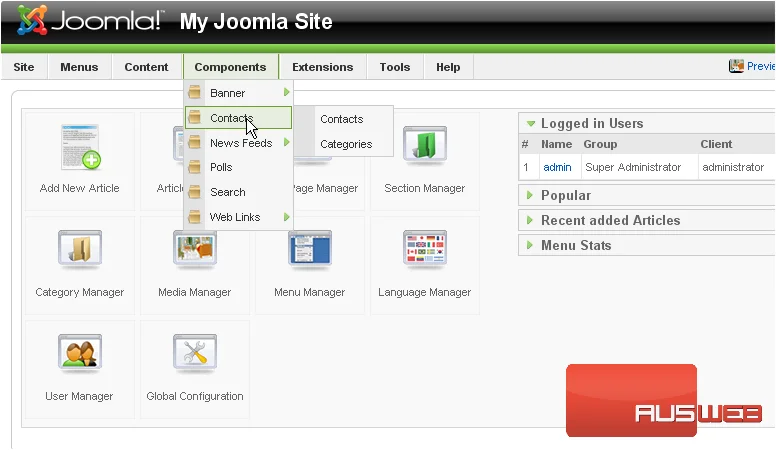The image size is (776, 450).
Task: Click the Add New Article icon
Action: coord(81,146)
